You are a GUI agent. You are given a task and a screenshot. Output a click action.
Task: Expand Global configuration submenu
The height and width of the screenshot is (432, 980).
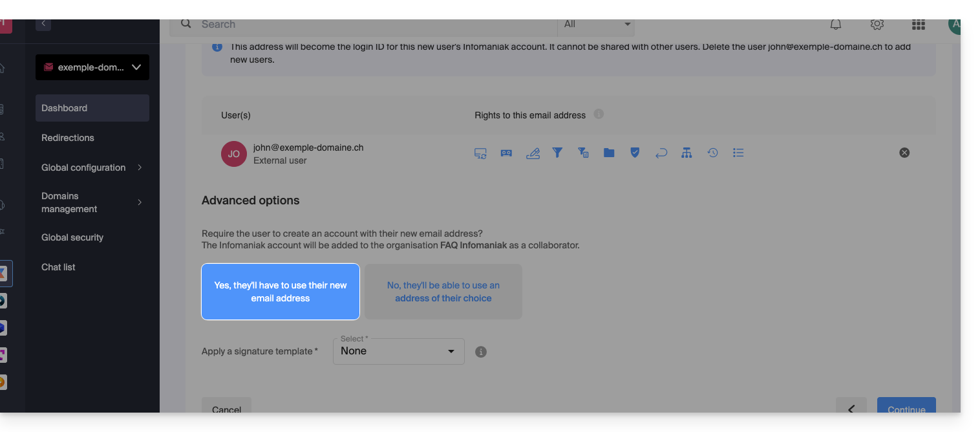click(92, 167)
